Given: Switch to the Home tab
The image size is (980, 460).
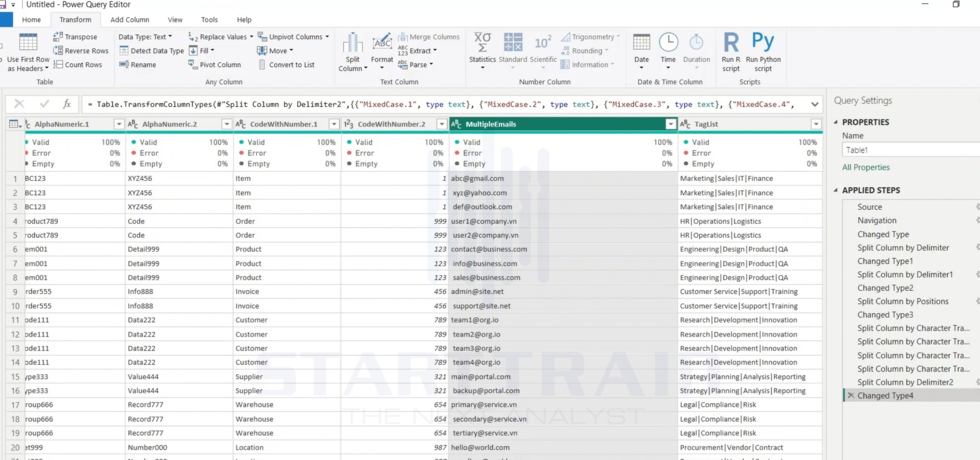Looking at the screenshot, I should (x=31, y=19).
